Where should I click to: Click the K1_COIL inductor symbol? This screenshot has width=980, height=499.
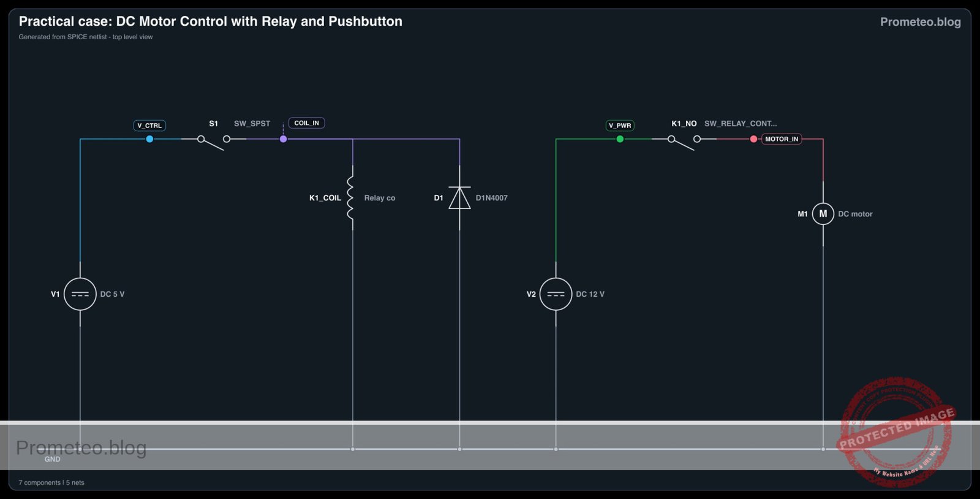pyautogui.click(x=351, y=197)
